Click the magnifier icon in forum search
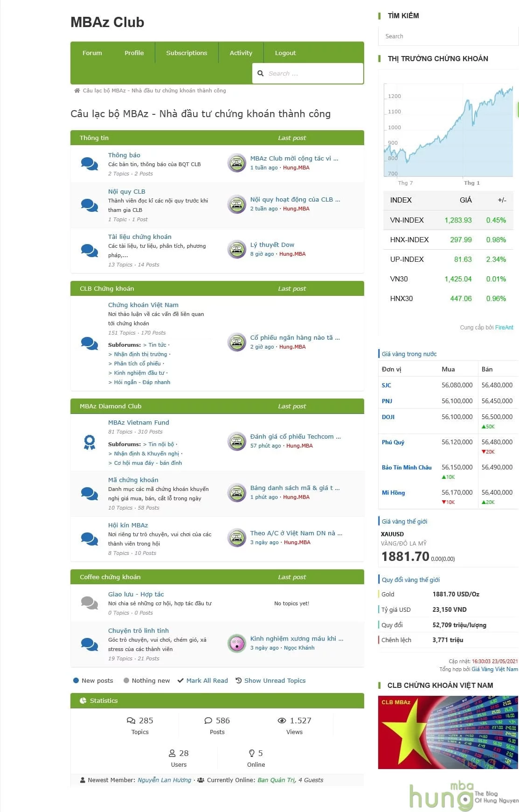The image size is (519, 812). point(261,73)
